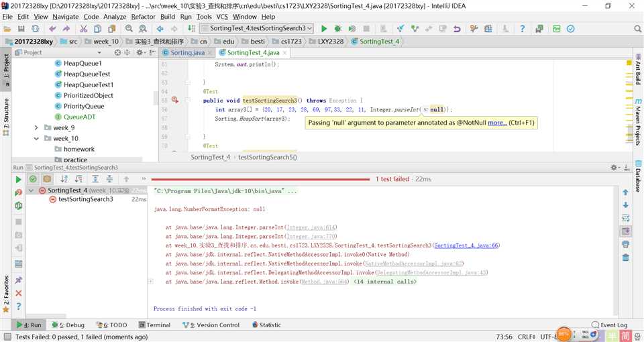
Task: Toggle Show Ignored tests button
Action: coord(47,178)
